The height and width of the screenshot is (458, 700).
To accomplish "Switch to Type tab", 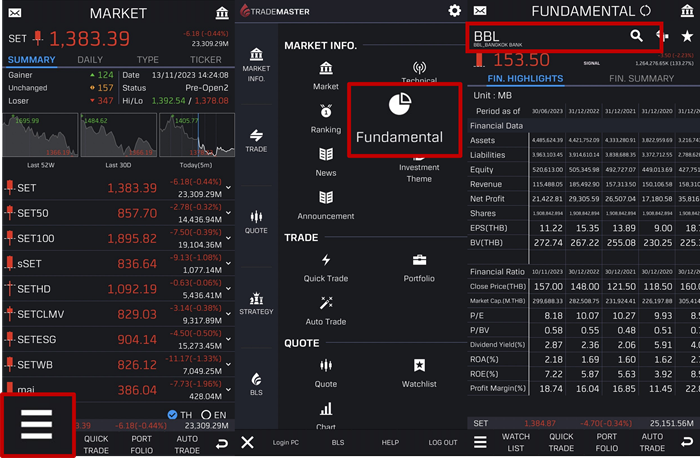I will pos(148,60).
